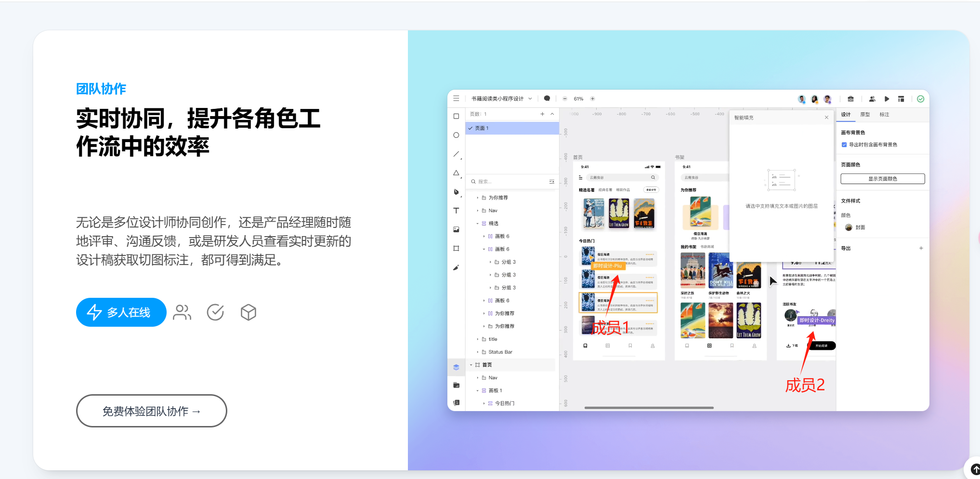Collapse the 精选 layer group

tap(478, 224)
